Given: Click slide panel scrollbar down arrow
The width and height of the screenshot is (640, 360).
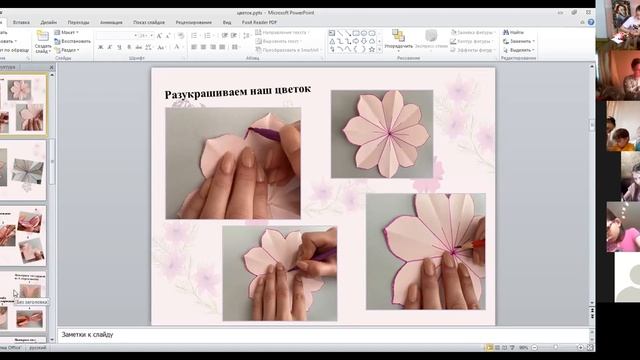Looking at the screenshot, I should [x=52, y=340].
